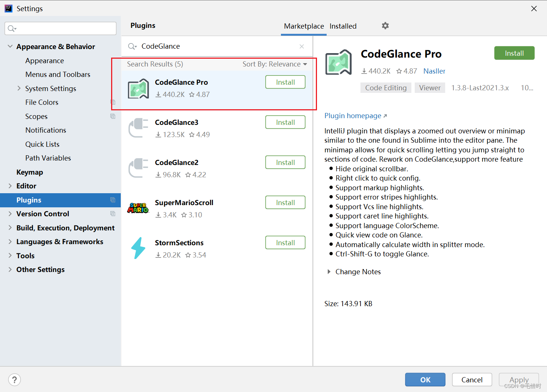Select the StormSections result title

179,243
